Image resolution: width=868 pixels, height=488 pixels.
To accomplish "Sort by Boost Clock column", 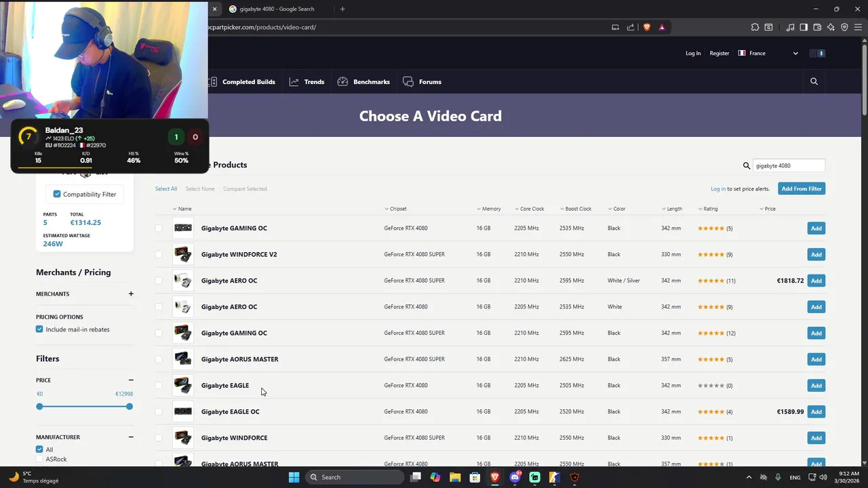I will click(x=576, y=209).
